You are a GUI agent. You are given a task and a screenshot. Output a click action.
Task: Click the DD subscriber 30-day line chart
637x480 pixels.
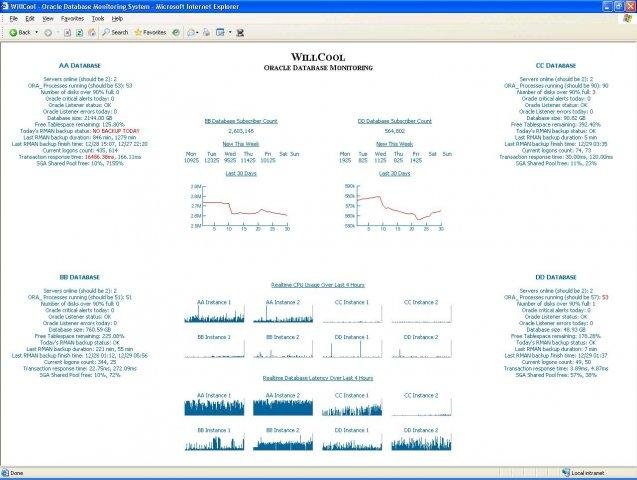pos(394,208)
